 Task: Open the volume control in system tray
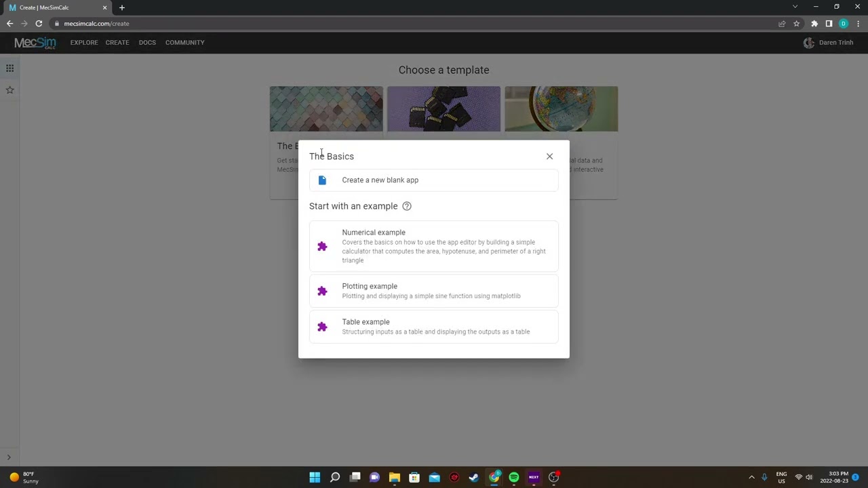coord(809,477)
